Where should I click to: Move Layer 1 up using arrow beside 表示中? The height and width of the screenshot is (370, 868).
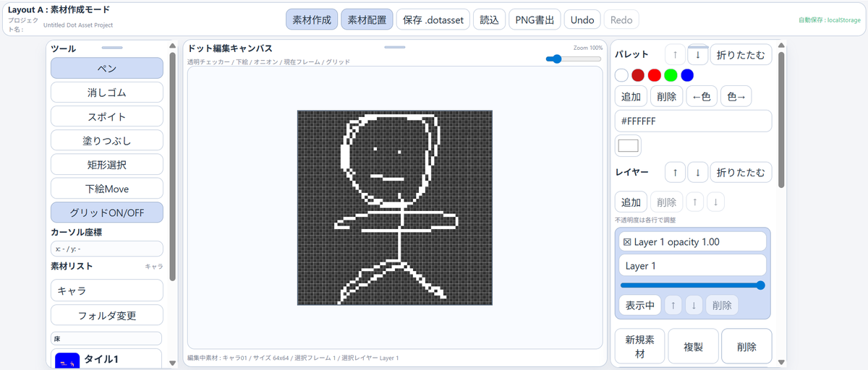(x=673, y=306)
